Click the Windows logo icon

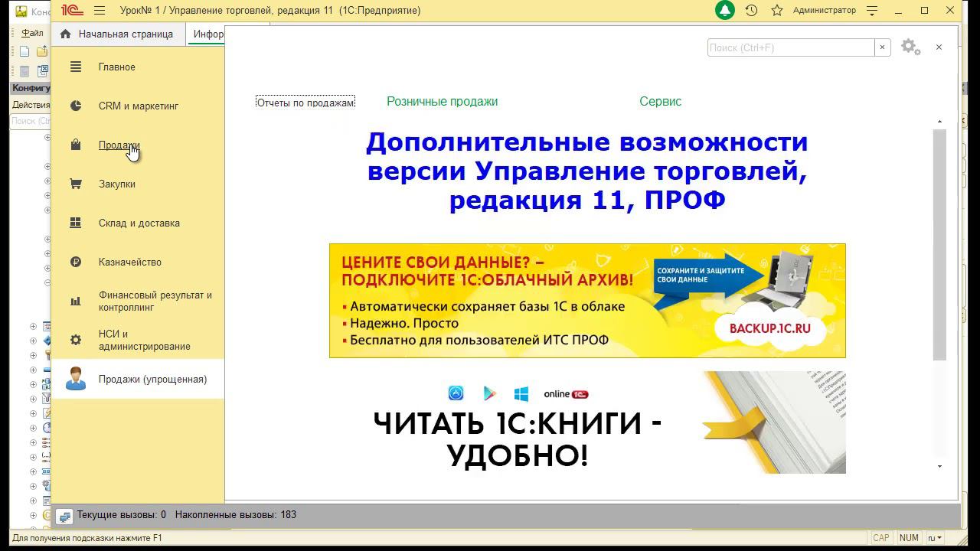[521, 393]
